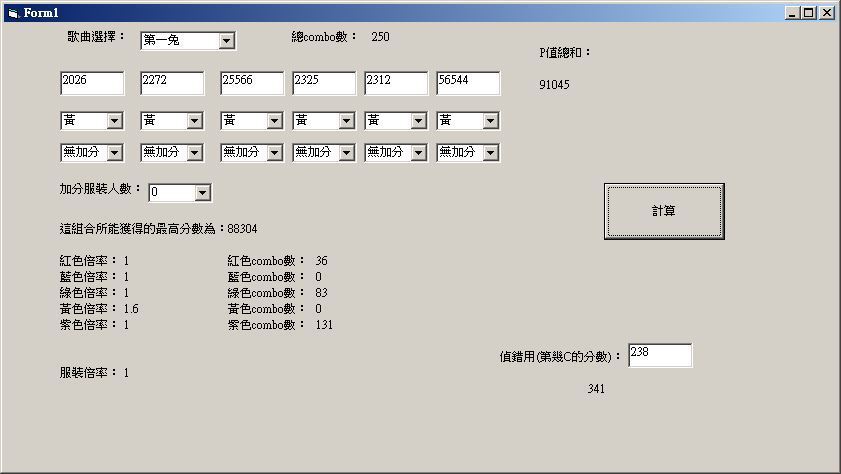Click the 黃色倍率 value 1.6
Screen dimensions: 841x474
coord(131,309)
